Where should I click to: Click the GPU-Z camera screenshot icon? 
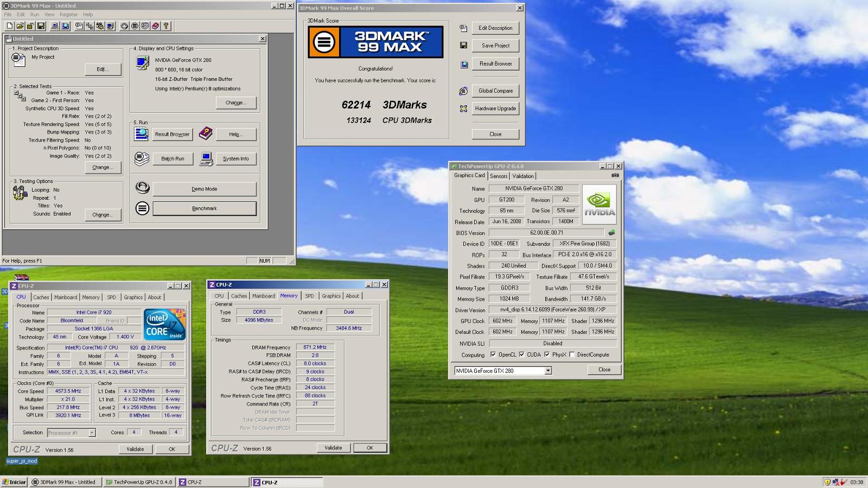point(615,175)
